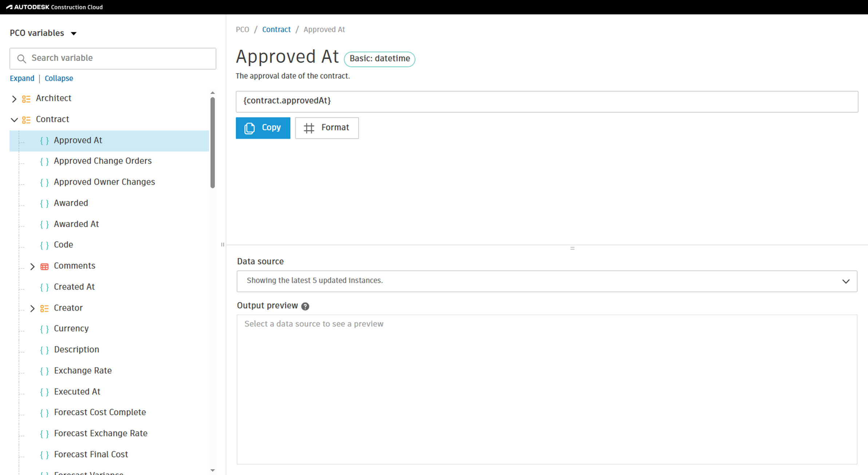
Task: Click the Format button
Action: [x=326, y=128]
